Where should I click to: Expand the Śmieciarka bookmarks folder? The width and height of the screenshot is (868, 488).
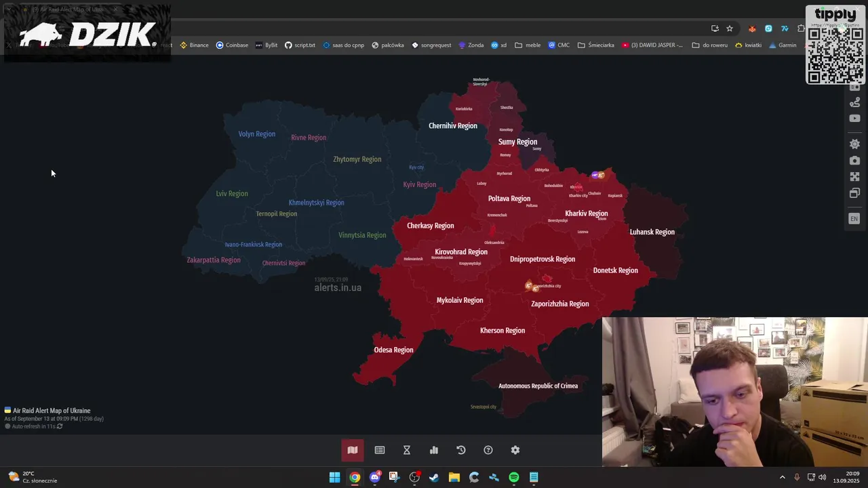pos(595,45)
